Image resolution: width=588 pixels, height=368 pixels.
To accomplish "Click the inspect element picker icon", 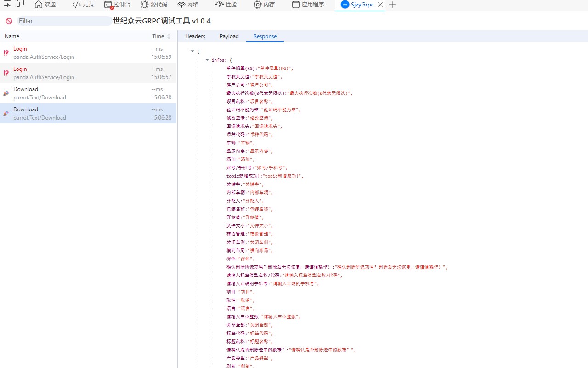I will point(7,4).
